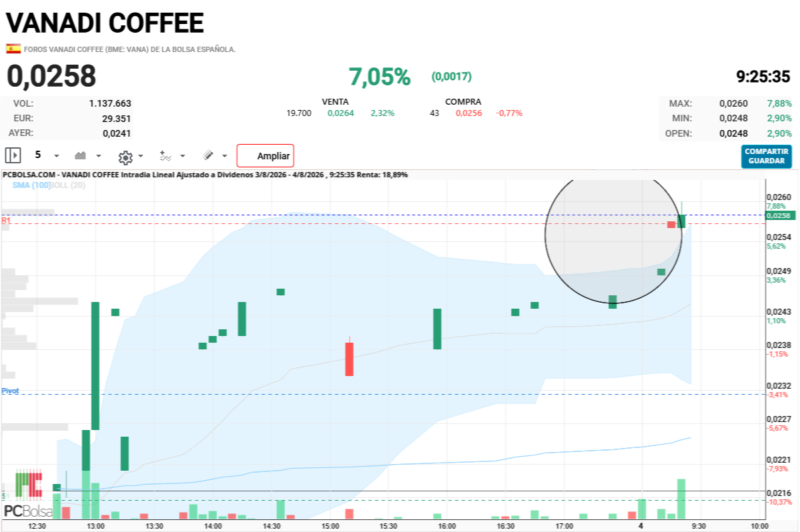Select the drawing pencil tool icon
The height and width of the screenshot is (532, 800).
coord(208,155)
